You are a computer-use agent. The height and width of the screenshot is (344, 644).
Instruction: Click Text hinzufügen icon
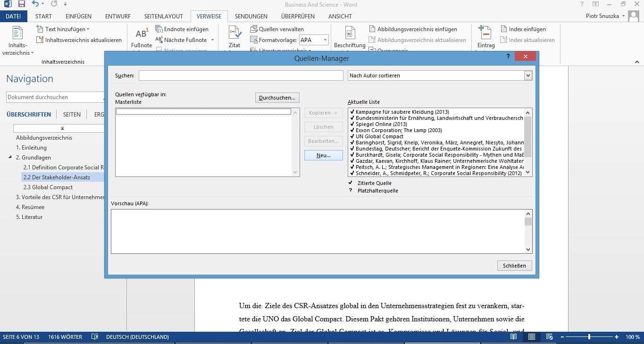tap(40, 29)
